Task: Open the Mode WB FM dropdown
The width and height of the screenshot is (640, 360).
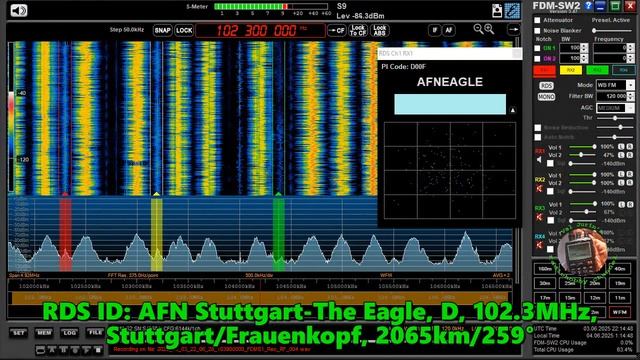Action: click(631, 85)
